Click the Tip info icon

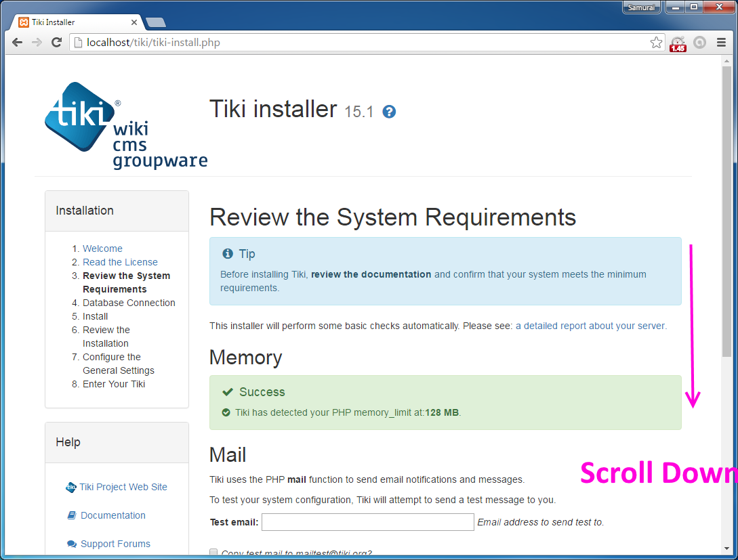pyautogui.click(x=228, y=254)
